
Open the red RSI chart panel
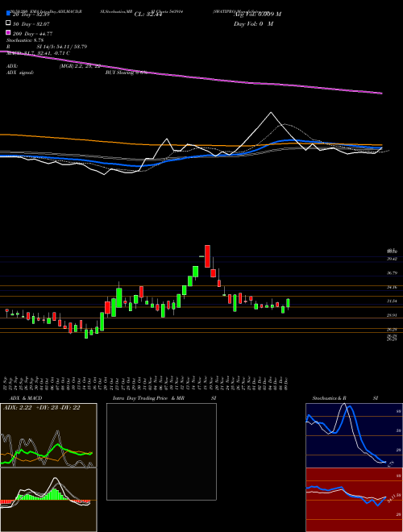click(354, 500)
